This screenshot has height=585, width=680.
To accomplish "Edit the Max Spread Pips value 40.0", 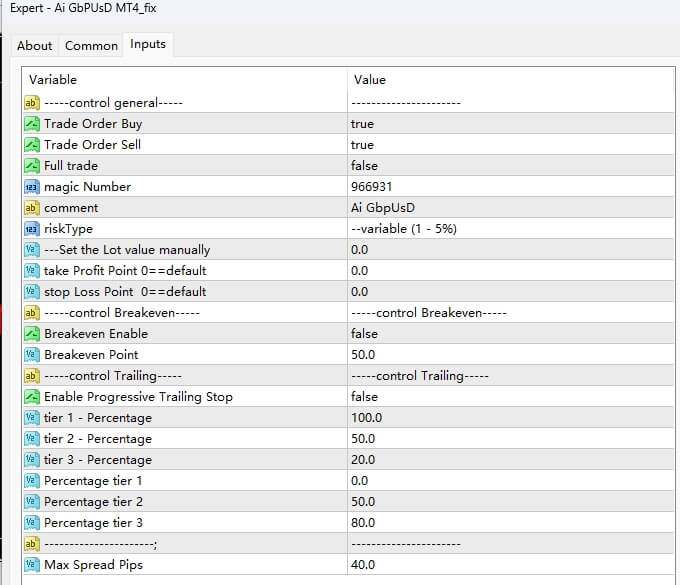I will [363, 565].
